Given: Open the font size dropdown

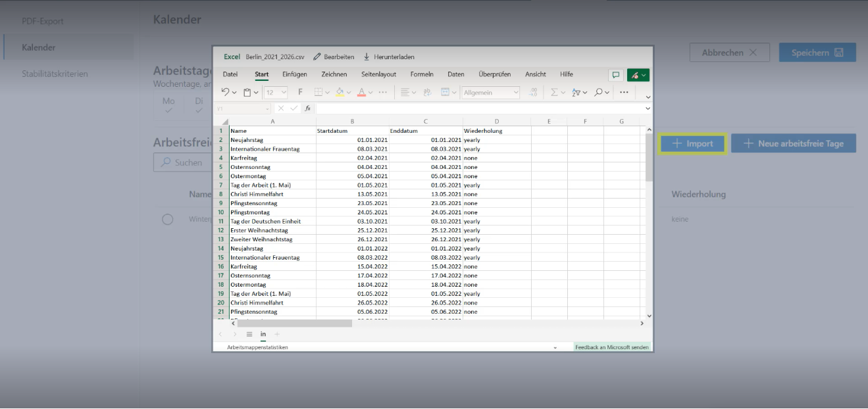Looking at the screenshot, I should [x=276, y=93].
